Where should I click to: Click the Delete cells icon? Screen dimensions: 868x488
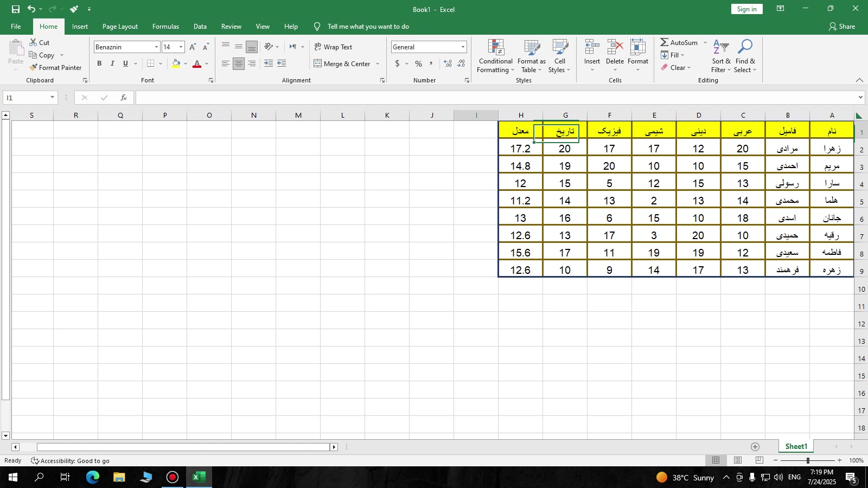(x=615, y=47)
